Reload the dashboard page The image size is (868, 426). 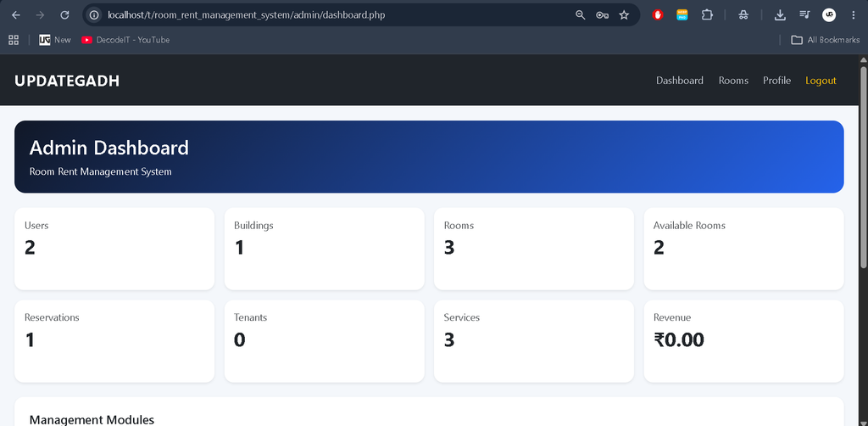coord(64,15)
